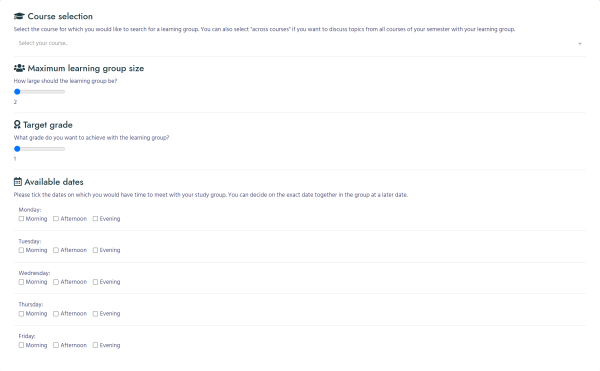Enable Tuesday Afternoon availability
The height and width of the screenshot is (371, 600).
point(56,250)
